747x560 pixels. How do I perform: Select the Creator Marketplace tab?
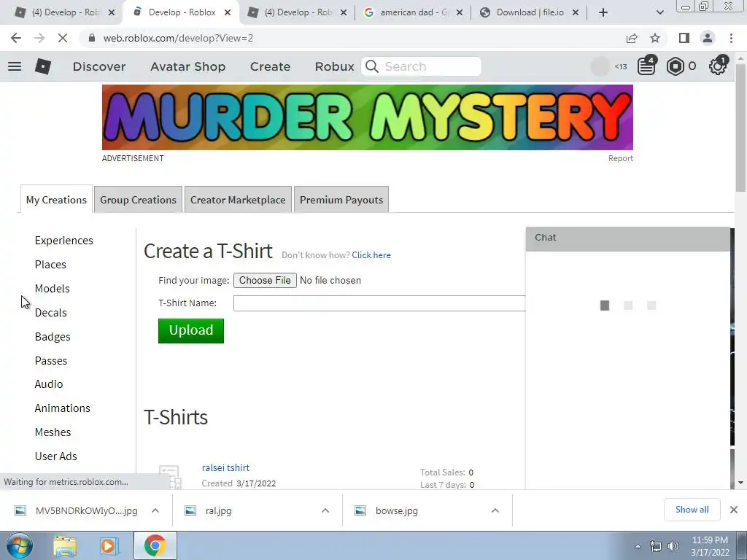point(238,200)
